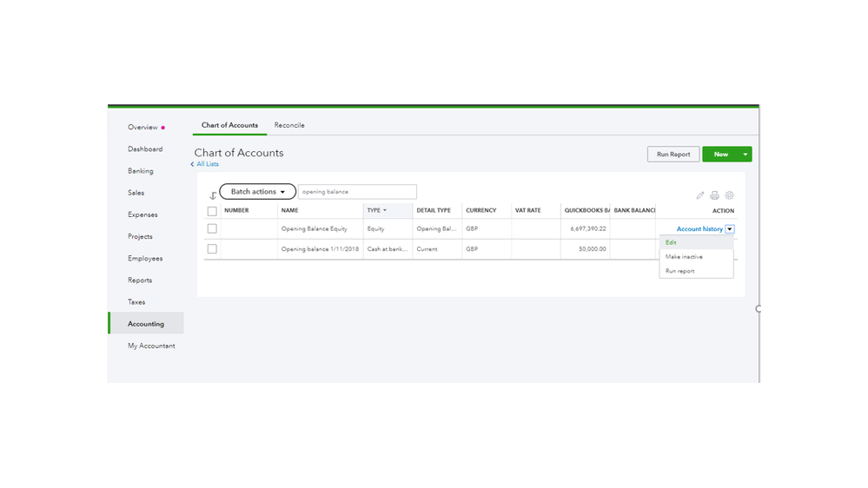868x488 pixels.
Task: Click the pencil edit icon above table
Action: coord(700,195)
